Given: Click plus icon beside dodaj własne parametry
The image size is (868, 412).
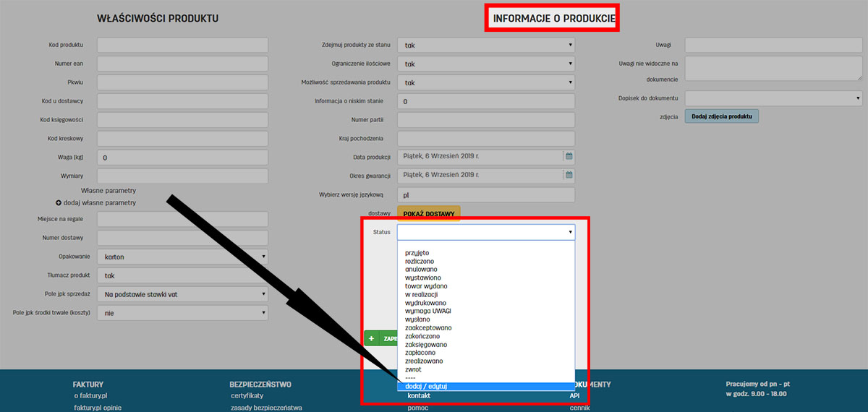Looking at the screenshot, I should [x=59, y=203].
